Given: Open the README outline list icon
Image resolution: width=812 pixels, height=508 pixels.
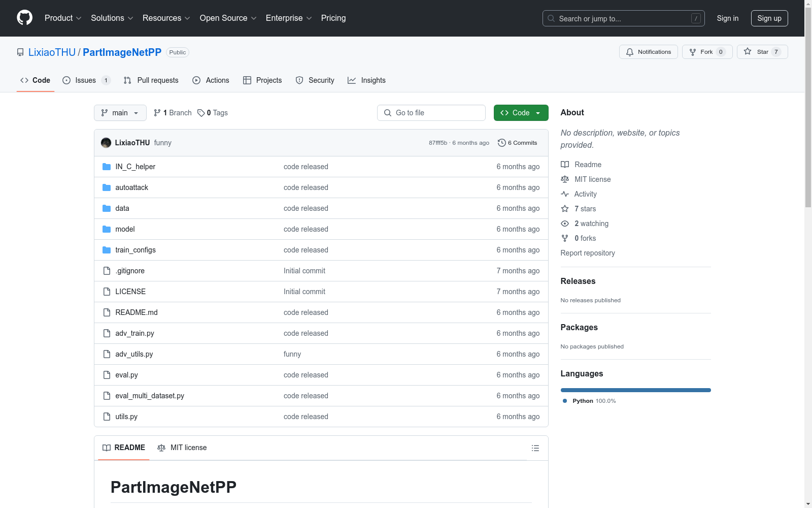Looking at the screenshot, I should point(535,448).
